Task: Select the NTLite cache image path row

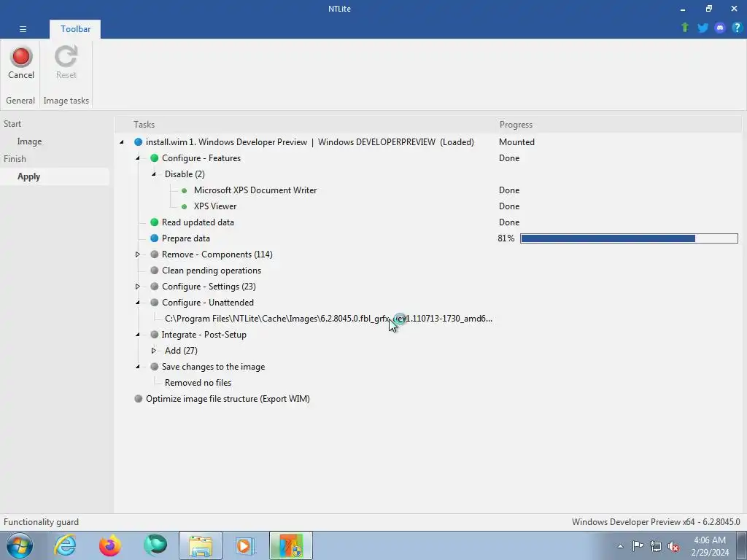Action: pos(328,319)
